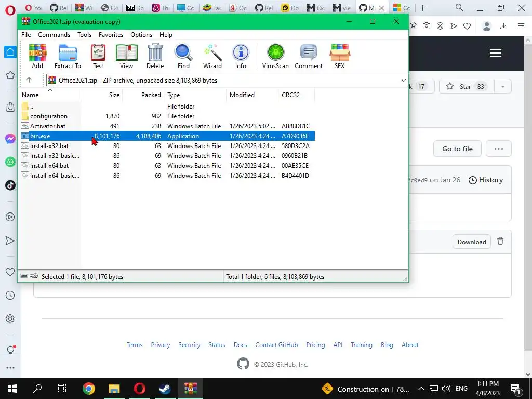Expand the archive path dropdown

click(403, 81)
